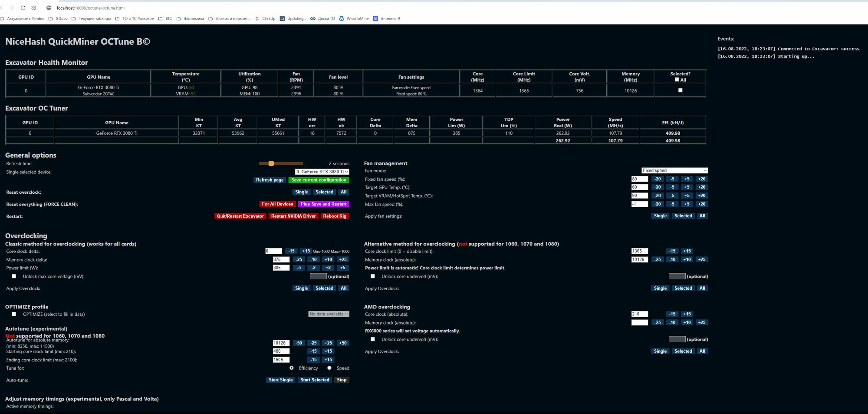Decrease Memory clock delta by -25
This screenshot has width=868, height=414.
[x=299, y=260]
